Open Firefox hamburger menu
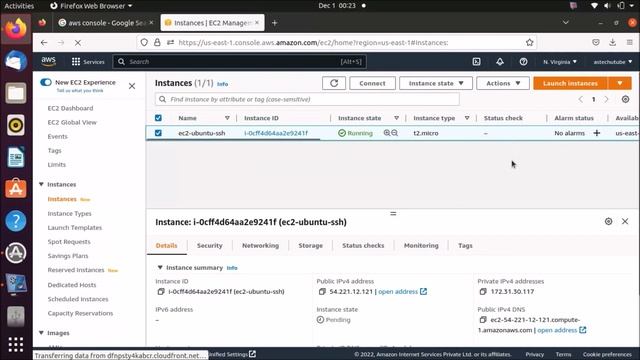 (629, 42)
